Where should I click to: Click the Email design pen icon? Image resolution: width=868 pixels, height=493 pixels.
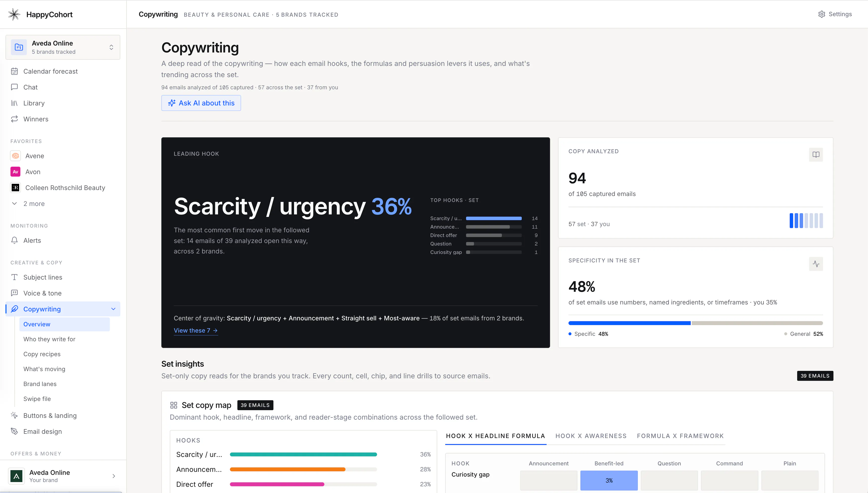[x=14, y=431]
